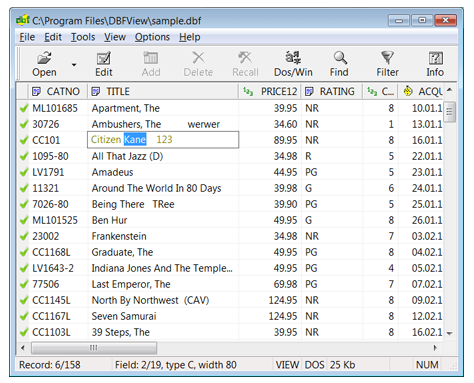This screenshot has width=474, height=383.
Task: Toggle checkmark for record CC101
Action: point(24,140)
